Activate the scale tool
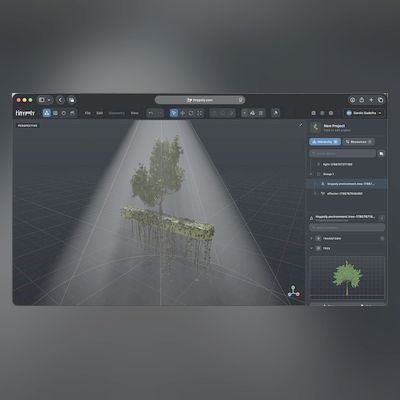 199,113
